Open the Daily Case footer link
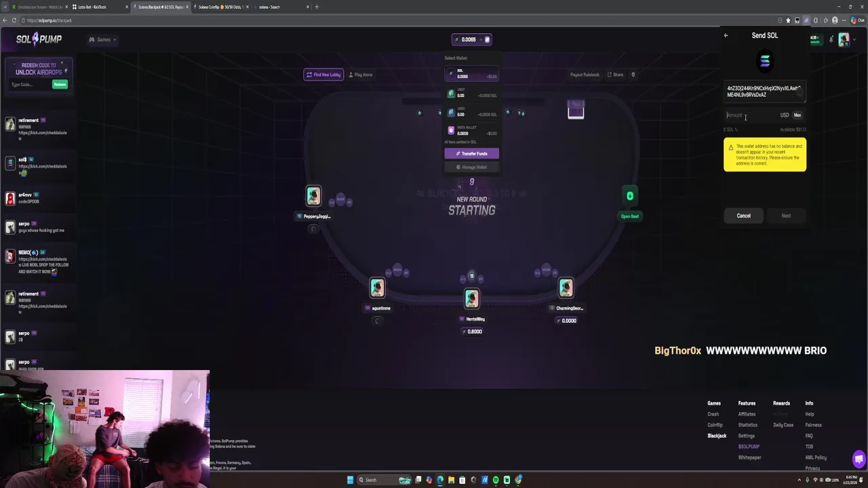This screenshot has width=868, height=488. (x=783, y=425)
